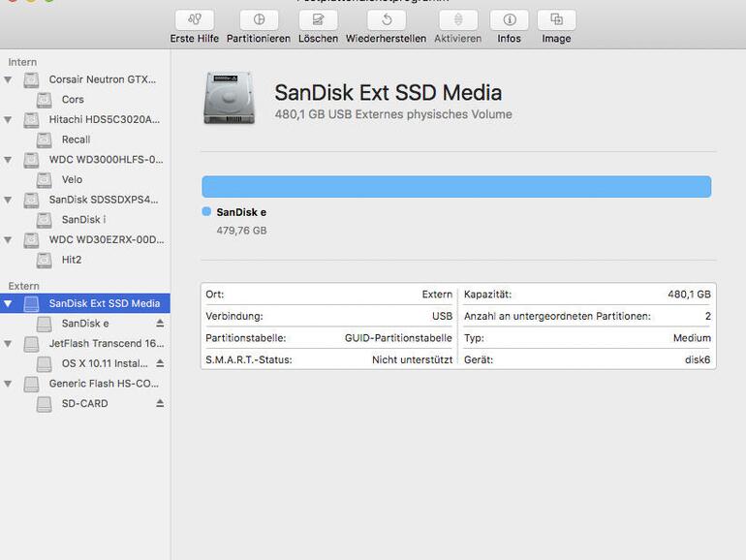Select the Velo volume in sidebar
The image size is (746, 560).
[72, 179]
